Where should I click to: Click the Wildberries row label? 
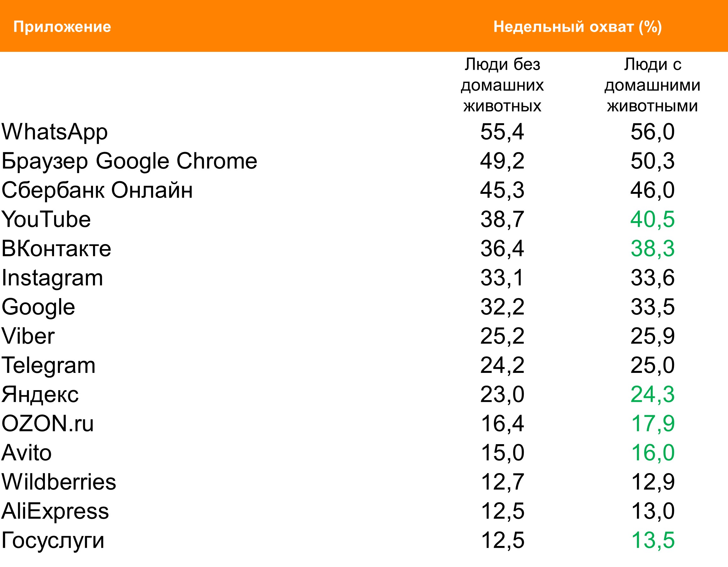[x=59, y=482]
